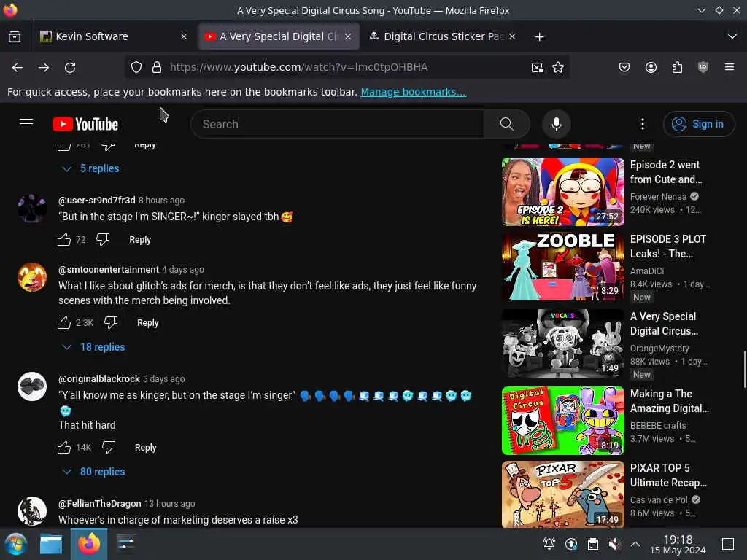Open the Extensions puzzle icon
Image resolution: width=747 pixels, height=560 pixels.
[x=677, y=67]
